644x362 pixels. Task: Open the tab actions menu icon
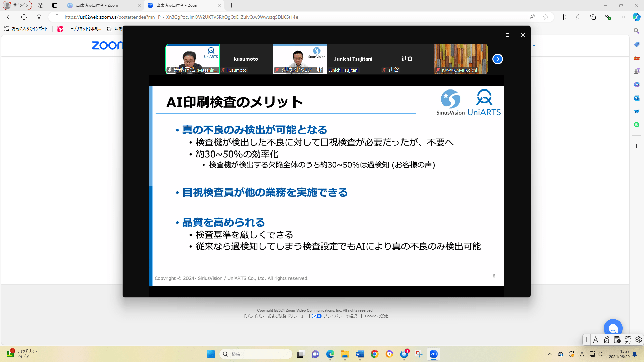55,5
